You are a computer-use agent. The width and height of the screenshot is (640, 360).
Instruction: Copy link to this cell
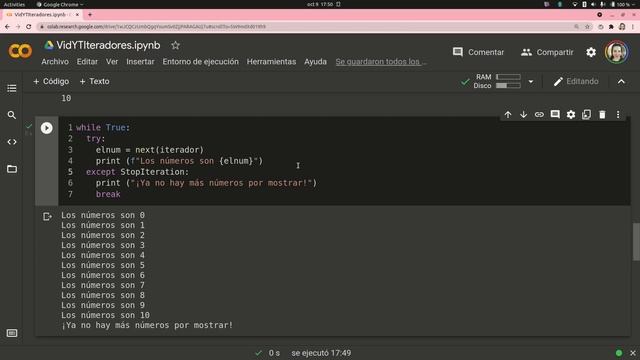(539, 115)
